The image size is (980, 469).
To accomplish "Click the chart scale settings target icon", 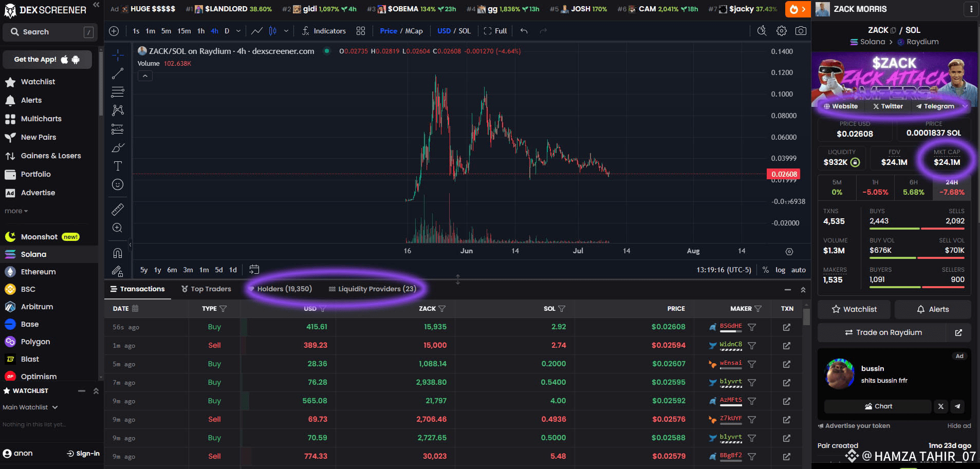I will [789, 252].
